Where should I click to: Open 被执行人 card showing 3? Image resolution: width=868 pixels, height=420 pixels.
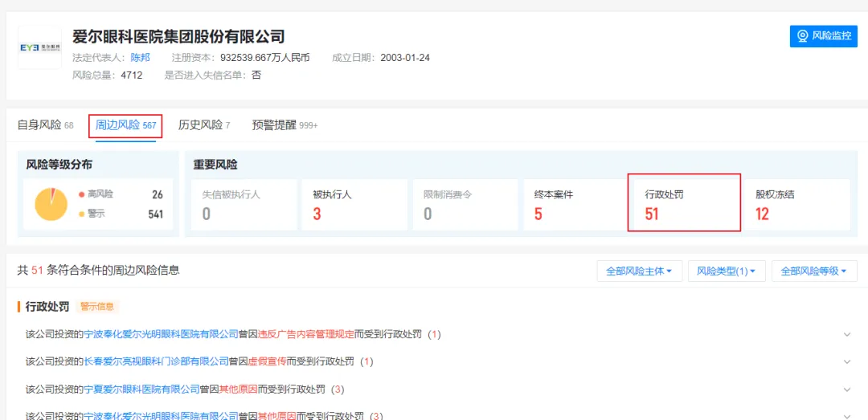(x=354, y=204)
